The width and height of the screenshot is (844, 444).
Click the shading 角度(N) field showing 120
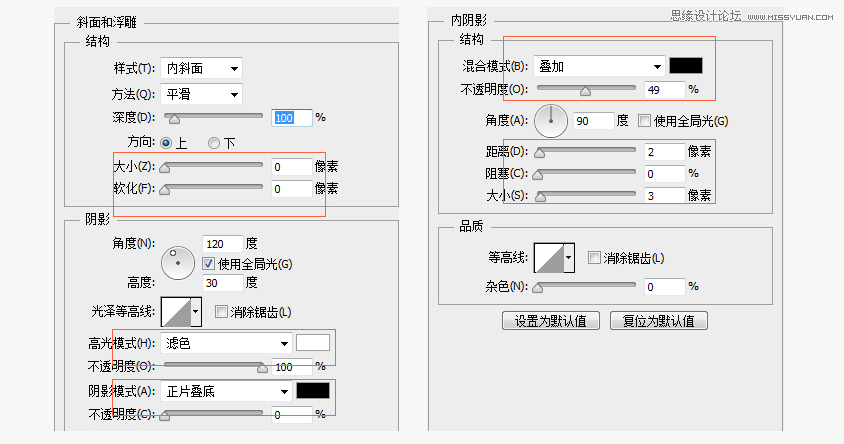pos(222,244)
